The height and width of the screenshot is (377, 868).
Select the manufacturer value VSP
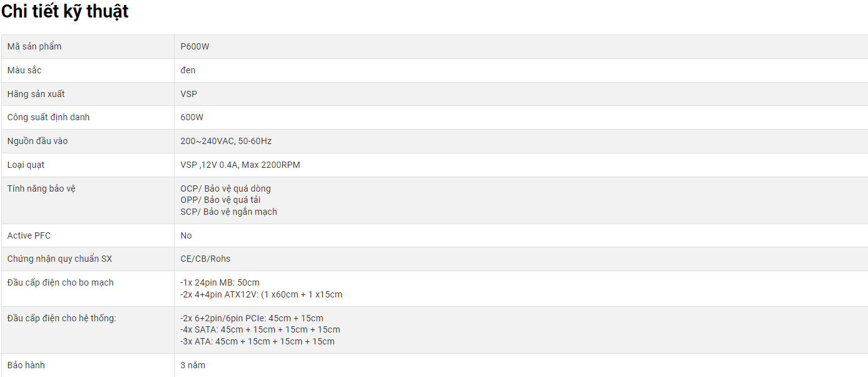[x=188, y=94]
